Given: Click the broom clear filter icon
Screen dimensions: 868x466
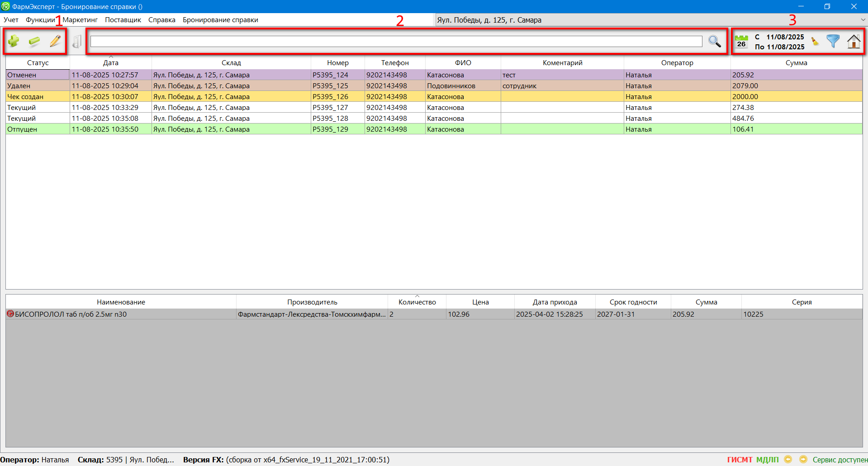Looking at the screenshot, I should [815, 42].
